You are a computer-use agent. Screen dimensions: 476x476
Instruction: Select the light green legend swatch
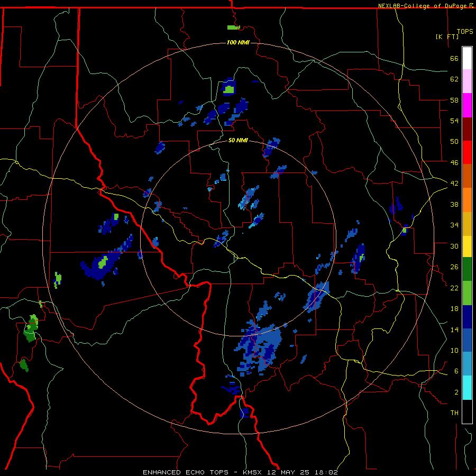click(x=467, y=293)
